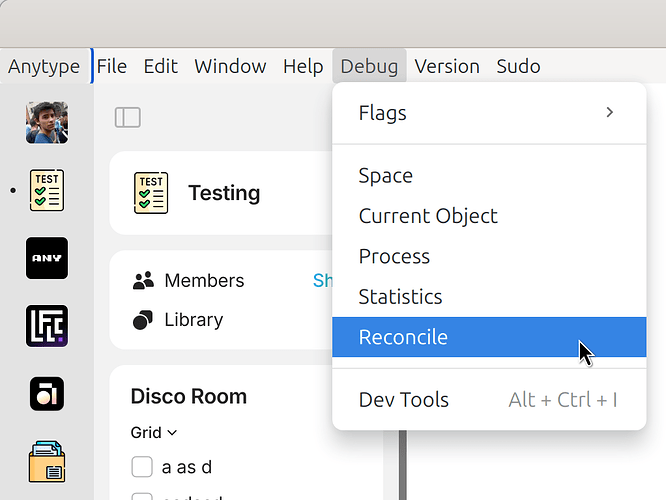The width and height of the screenshot is (666, 500).
Task: Open the Version menu
Action: (447, 66)
